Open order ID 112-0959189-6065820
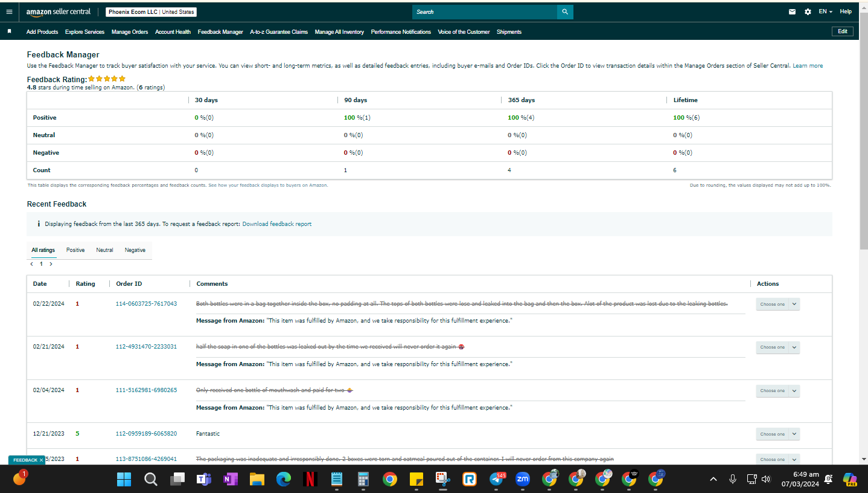Image resolution: width=868 pixels, height=493 pixels. click(x=146, y=434)
